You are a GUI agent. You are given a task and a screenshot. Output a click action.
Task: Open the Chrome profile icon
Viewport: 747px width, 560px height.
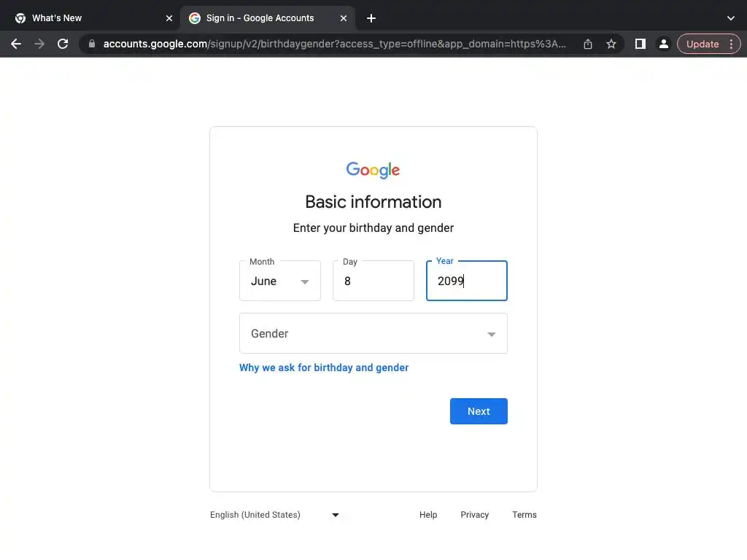(x=663, y=44)
